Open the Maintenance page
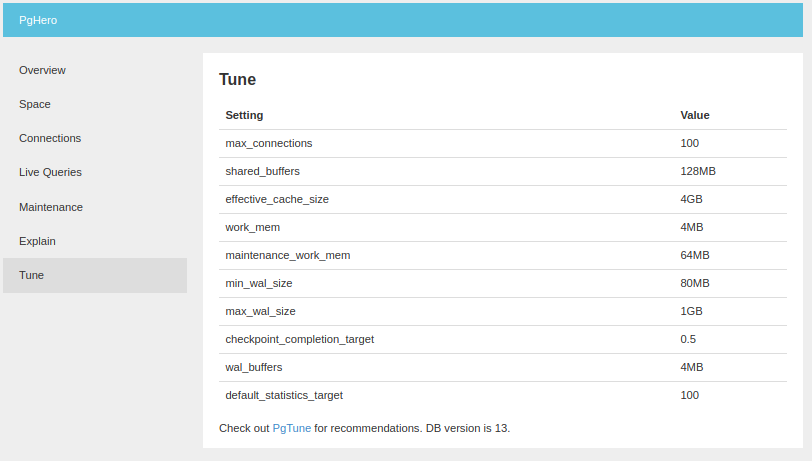 (51, 207)
